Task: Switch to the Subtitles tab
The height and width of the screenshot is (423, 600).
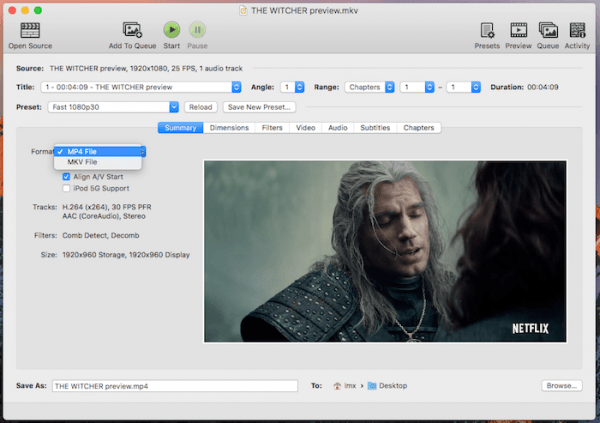Action: [x=375, y=128]
